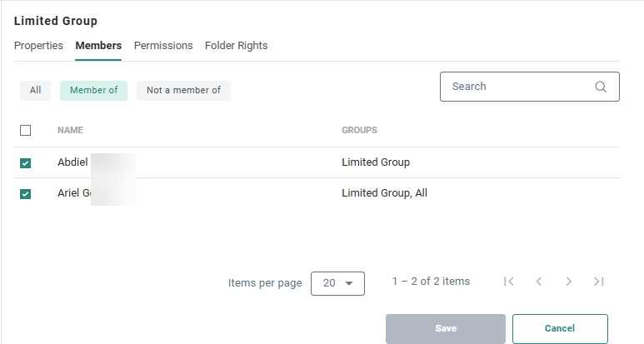Go to next page arrow
The image size is (644, 344).
click(x=569, y=282)
